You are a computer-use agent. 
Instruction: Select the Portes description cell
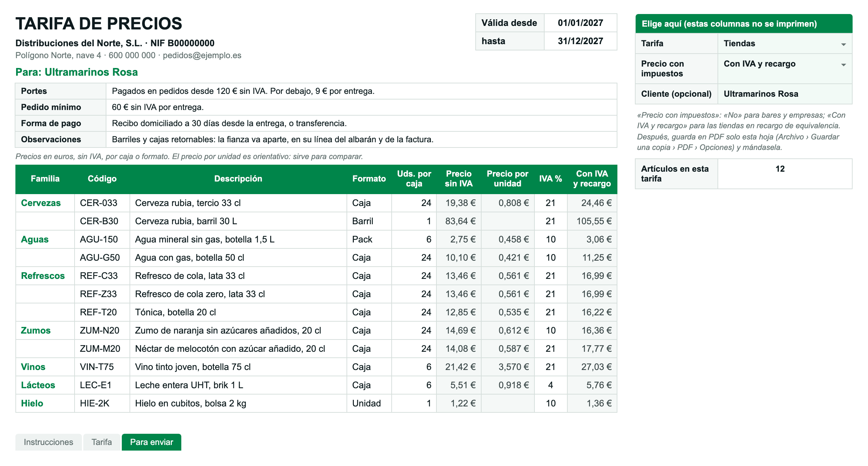[x=361, y=91]
